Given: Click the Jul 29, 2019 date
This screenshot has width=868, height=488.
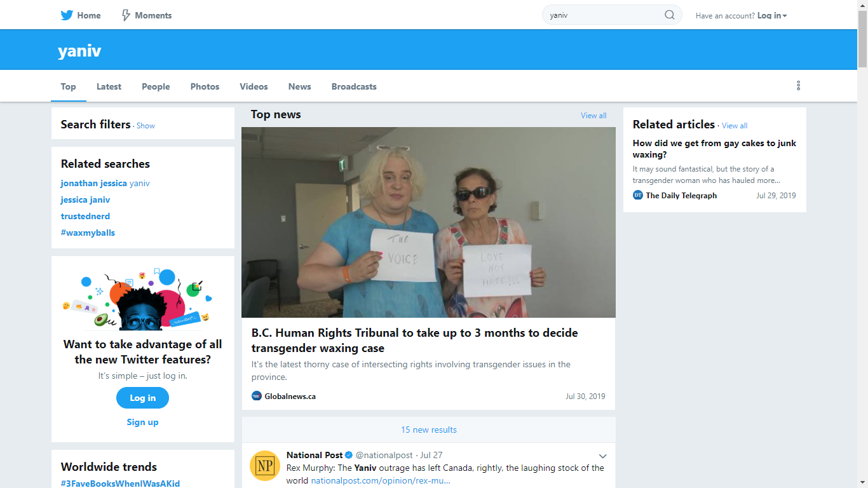Looking at the screenshot, I should click(x=776, y=195).
